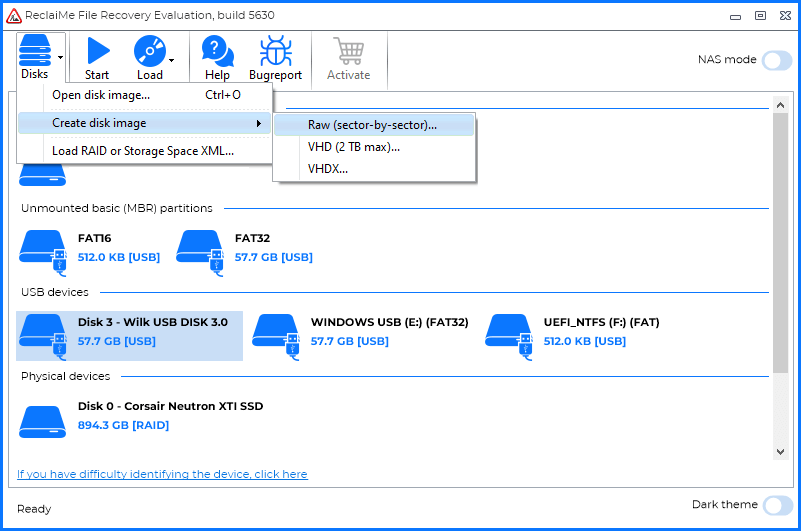Click WINDOWS USB (E:) (FAT32) label
Viewport: 801px width, 531px height.
click(390, 322)
